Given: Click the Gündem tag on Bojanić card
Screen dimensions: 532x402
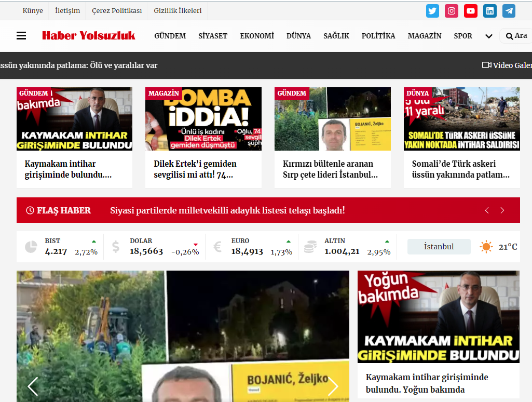Looking at the screenshot, I should (x=292, y=93).
